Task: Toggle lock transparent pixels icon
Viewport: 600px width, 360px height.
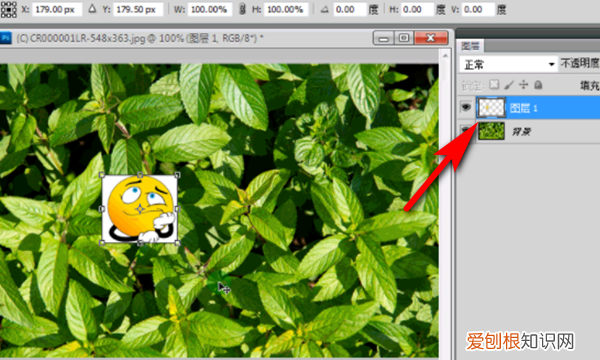Action: coord(494,85)
